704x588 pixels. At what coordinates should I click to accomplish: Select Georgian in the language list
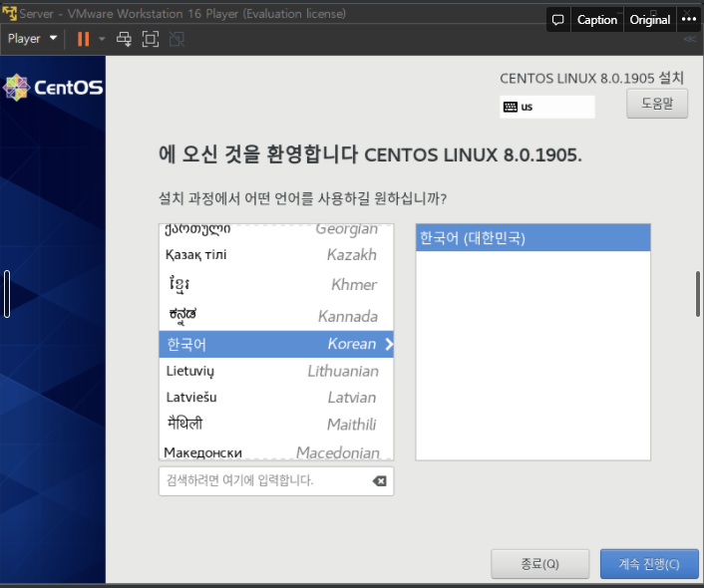pyautogui.click(x=276, y=230)
